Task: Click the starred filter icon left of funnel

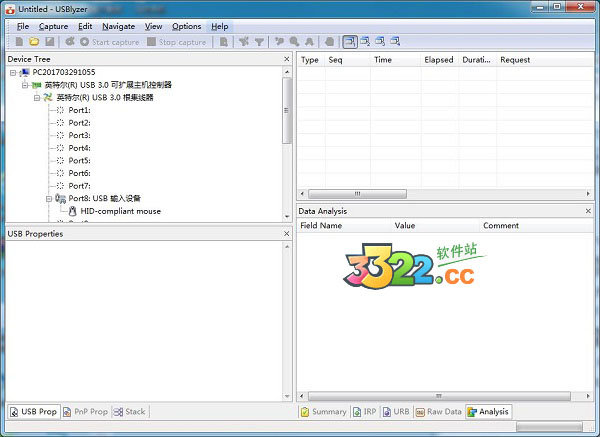Action: click(244, 42)
